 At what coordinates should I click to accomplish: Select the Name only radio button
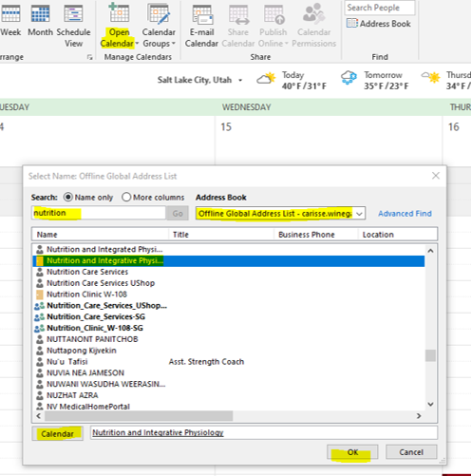(x=67, y=197)
